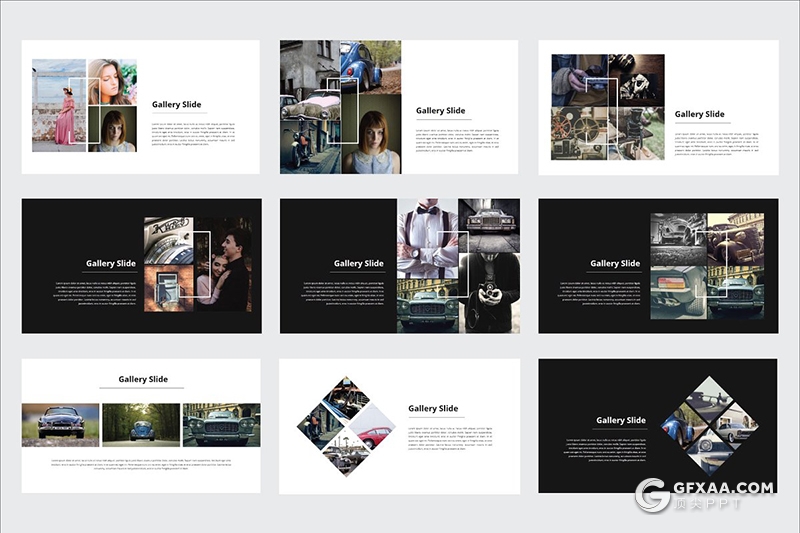Click the Gallery Slide title on the top-left slide
The image size is (800, 533).
pos(174,104)
